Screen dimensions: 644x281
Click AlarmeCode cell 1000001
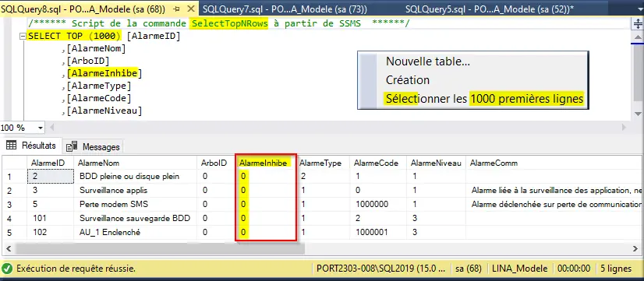378,232
